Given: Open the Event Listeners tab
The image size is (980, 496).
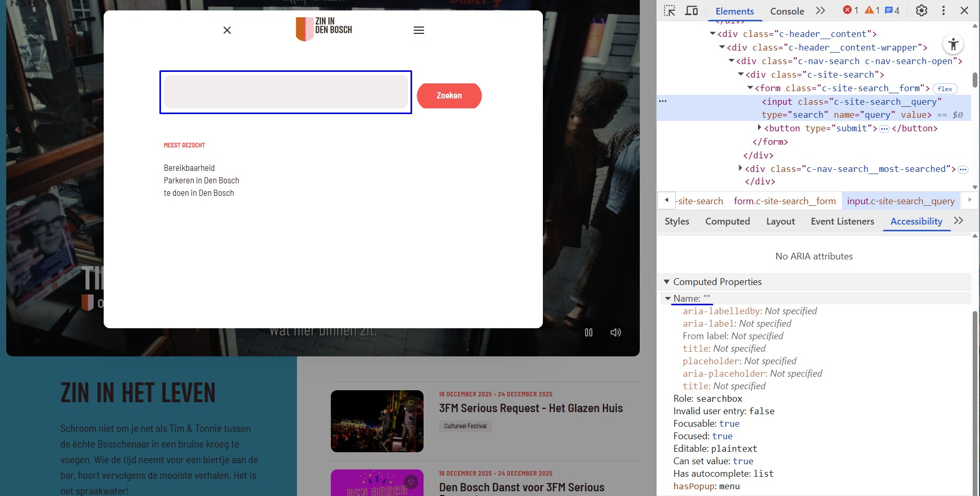Looking at the screenshot, I should (842, 221).
